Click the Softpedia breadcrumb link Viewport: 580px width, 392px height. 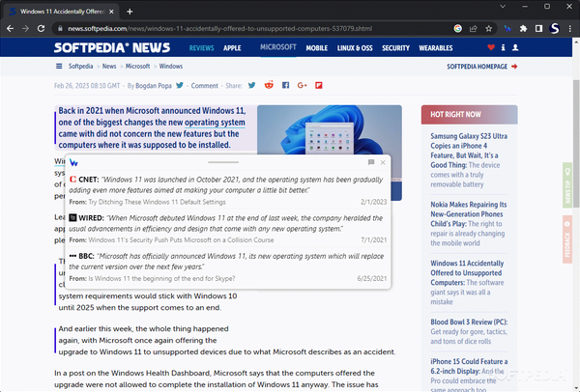point(80,66)
